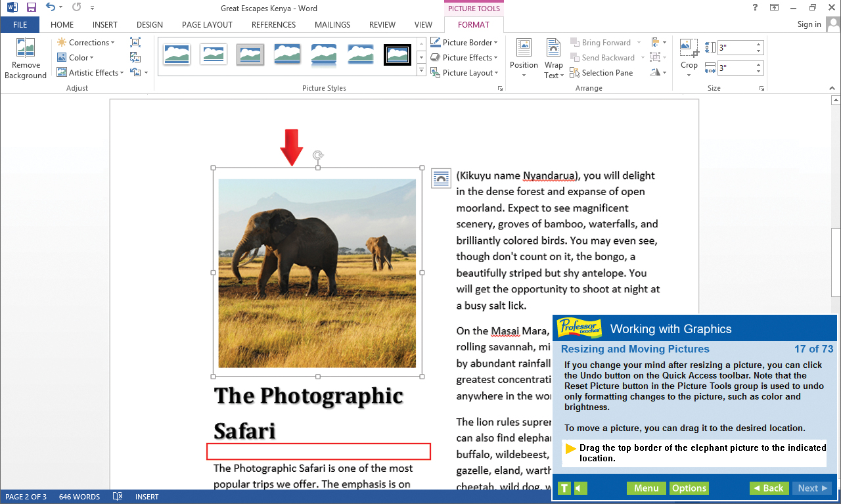Open the Picture Styles gallery More arrow
Viewport: 841px width, 504px height.
(421, 70)
